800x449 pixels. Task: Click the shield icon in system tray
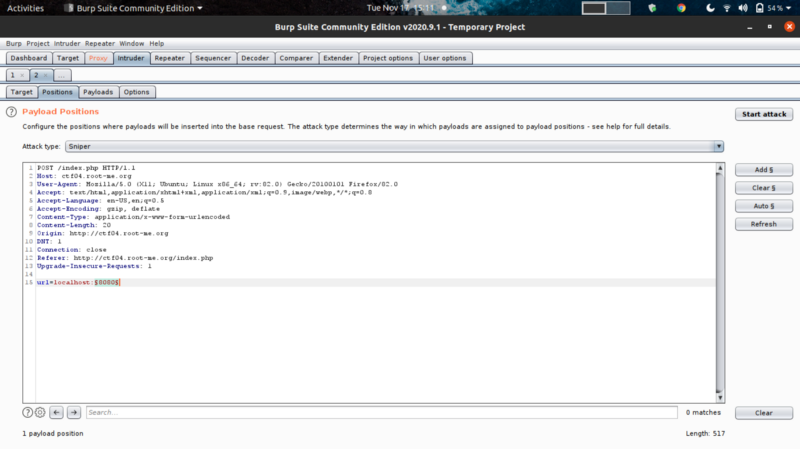coord(652,8)
